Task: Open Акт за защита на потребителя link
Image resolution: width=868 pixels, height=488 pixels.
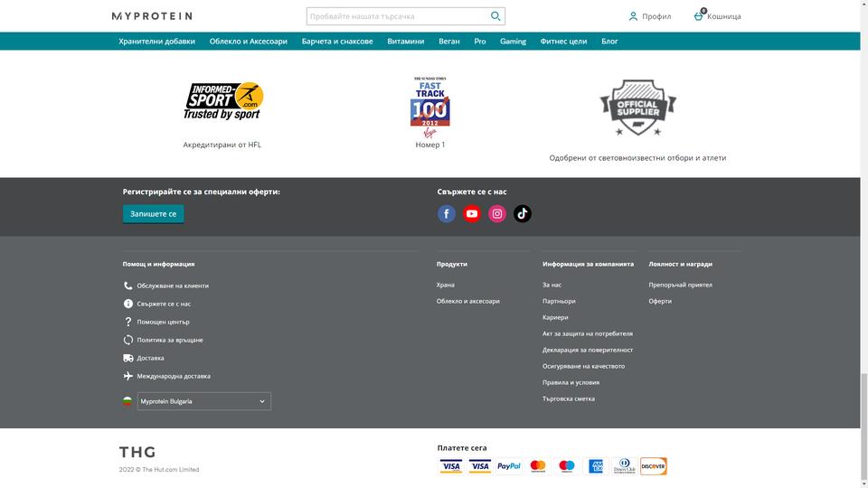Action: [588, 333]
